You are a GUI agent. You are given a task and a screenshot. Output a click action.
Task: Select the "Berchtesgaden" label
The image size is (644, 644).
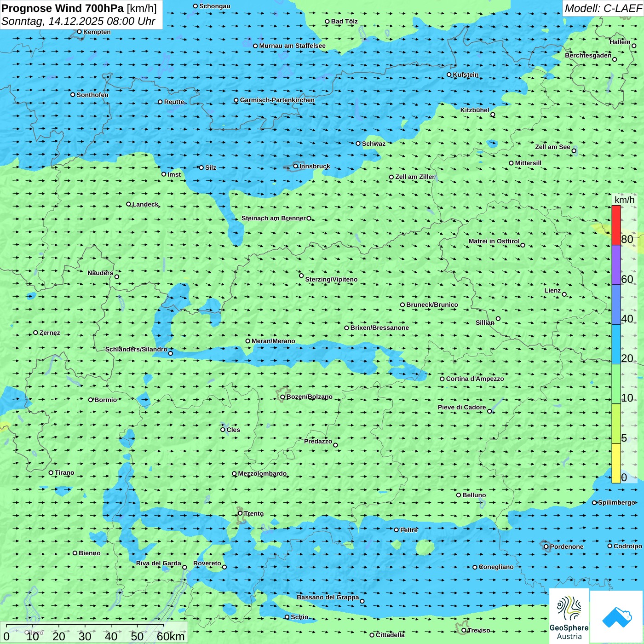pyautogui.click(x=588, y=55)
